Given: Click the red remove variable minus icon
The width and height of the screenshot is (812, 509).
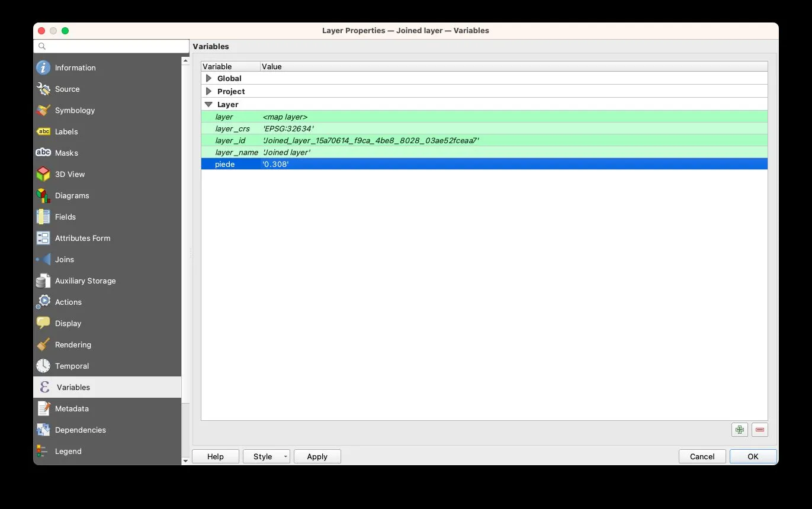Looking at the screenshot, I should pos(760,430).
